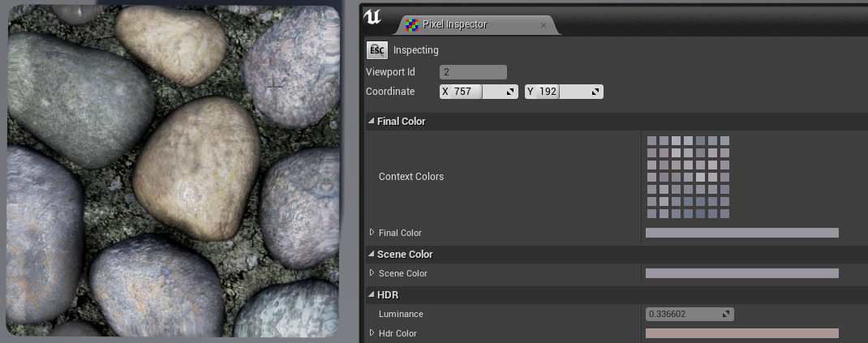Click the Context Colors pixel grid
Image resolution: width=868 pixels, height=343 pixels.
coord(688,177)
